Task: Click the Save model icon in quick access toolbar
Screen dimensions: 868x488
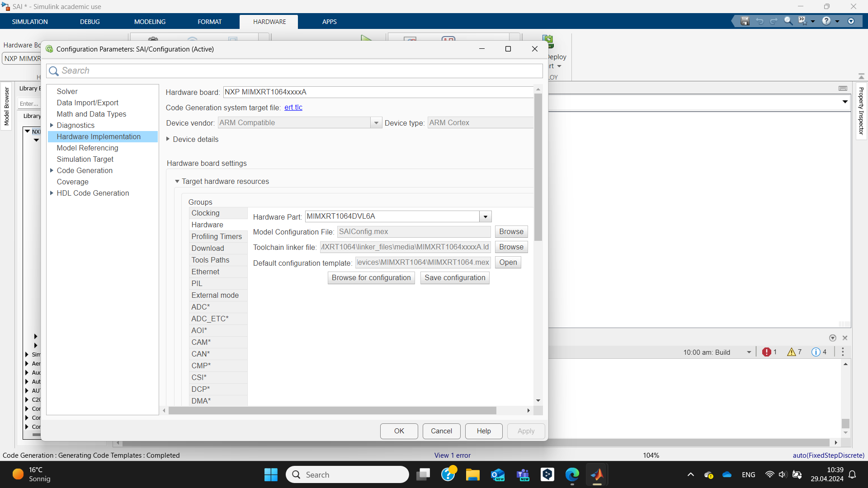Action: pos(745,21)
